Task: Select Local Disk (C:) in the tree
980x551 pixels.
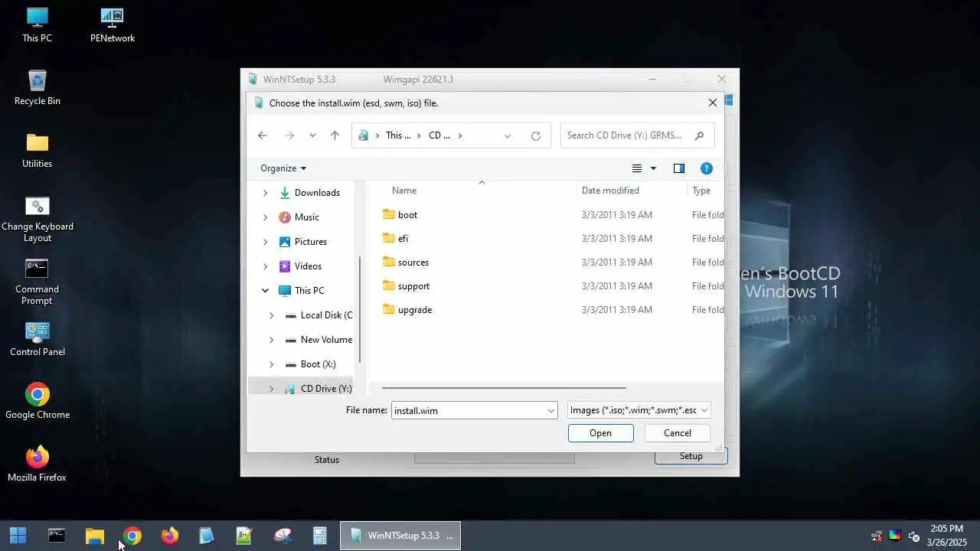Action: [326, 315]
